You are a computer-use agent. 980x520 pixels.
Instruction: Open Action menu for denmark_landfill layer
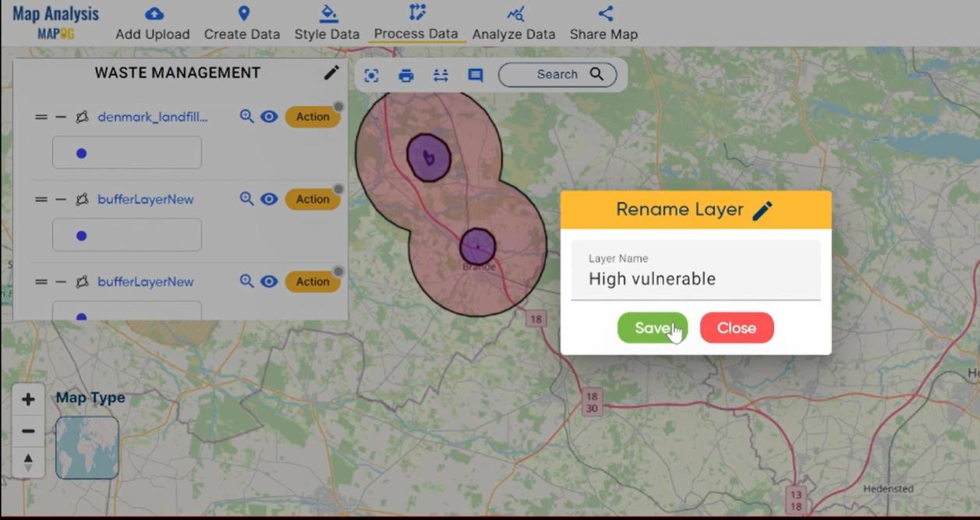313,116
